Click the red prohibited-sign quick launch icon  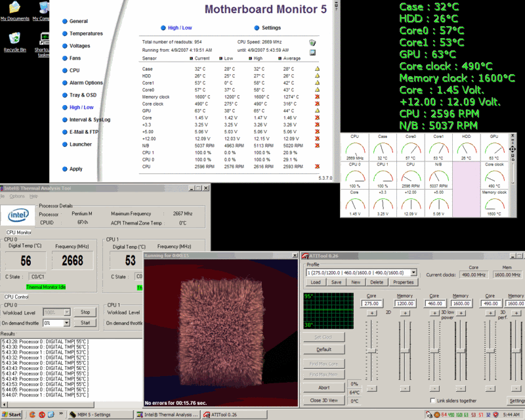[x=42, y=415]
